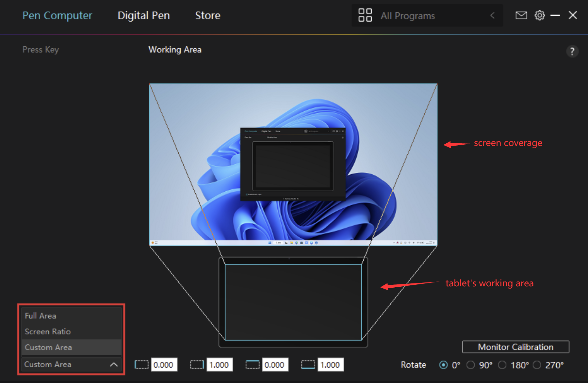Click the bottom margin area icon
The width and height of the screenshot is (588, 383).
pos(308,364)
